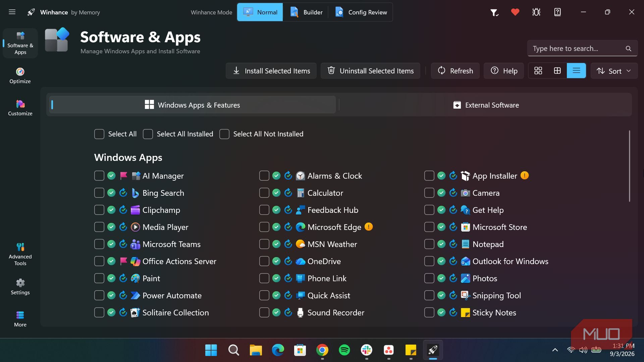Open Optimize section in sidebar
The image size is (644, 362).
tap(20, 76)
